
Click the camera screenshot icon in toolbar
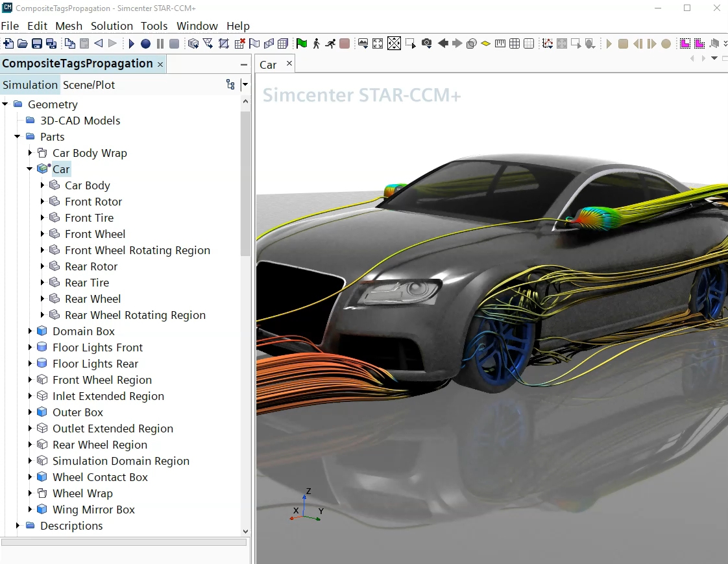pos(426,43)
